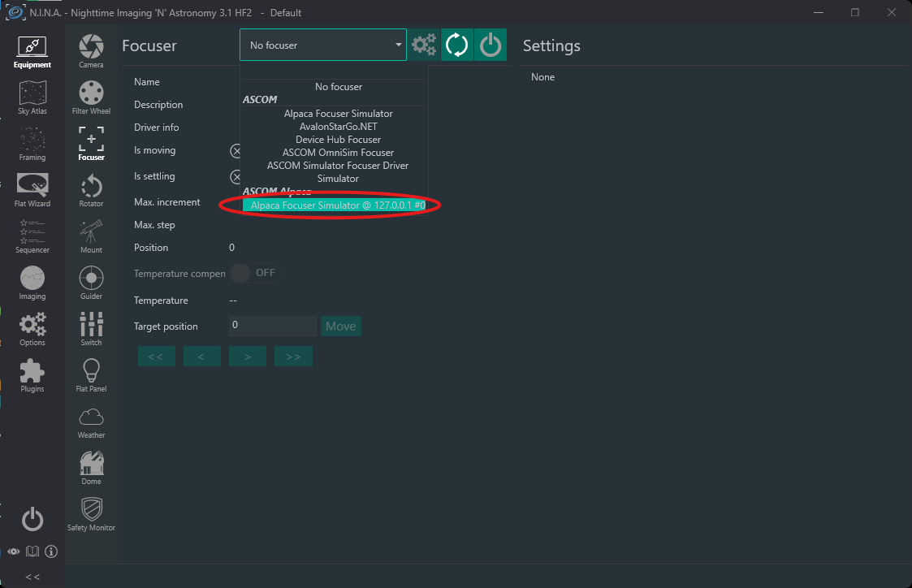
Task: Choose No focuser from list
Action: (x=339, y=87)
